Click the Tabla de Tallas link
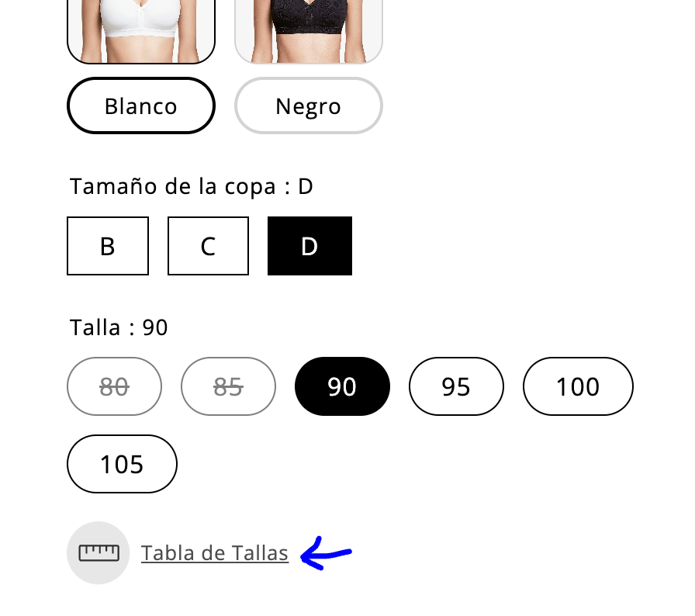The image size is (695, 616). pos(215,553)
